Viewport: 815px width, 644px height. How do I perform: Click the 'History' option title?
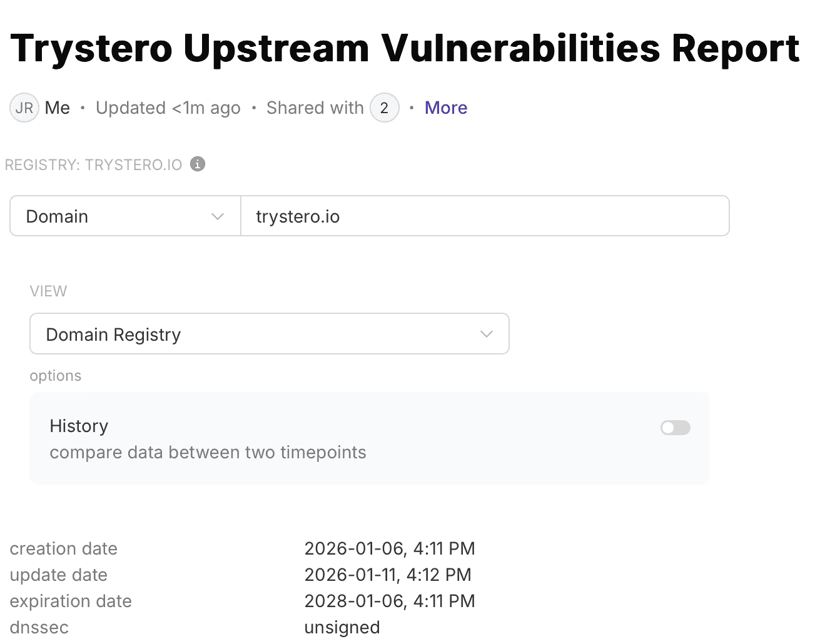point(79,426)
